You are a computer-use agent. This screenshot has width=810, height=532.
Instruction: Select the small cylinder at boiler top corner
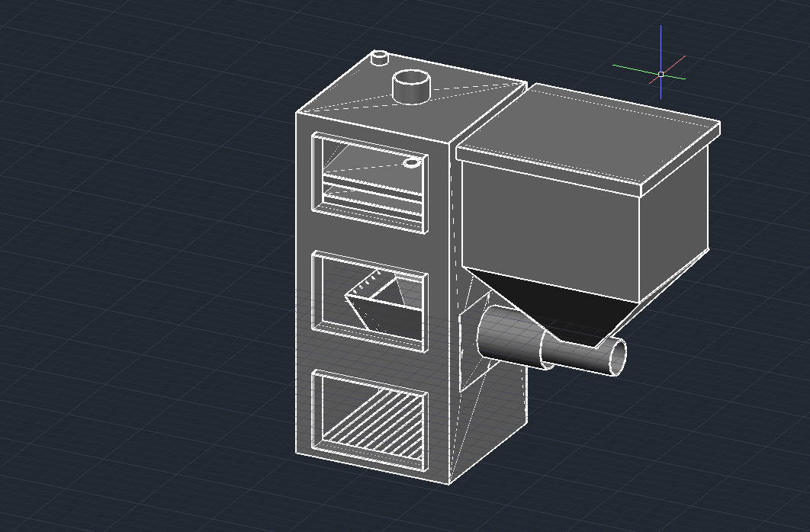coord(380,58)
